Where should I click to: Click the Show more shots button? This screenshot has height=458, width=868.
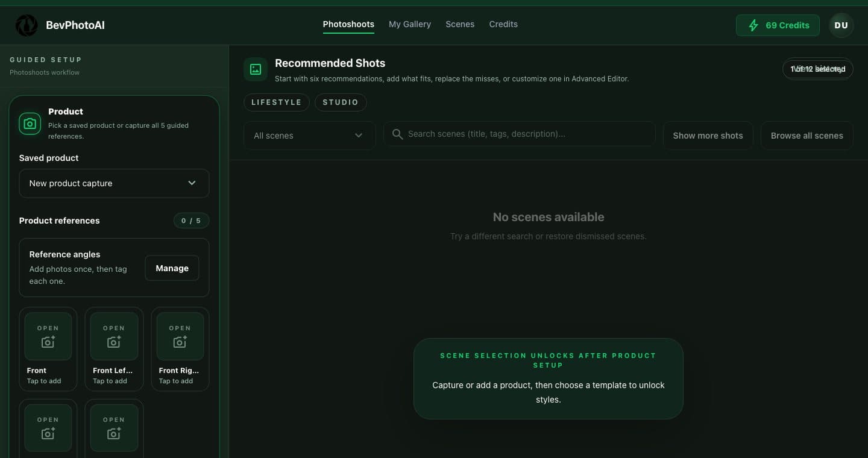(x=708, y=136)
